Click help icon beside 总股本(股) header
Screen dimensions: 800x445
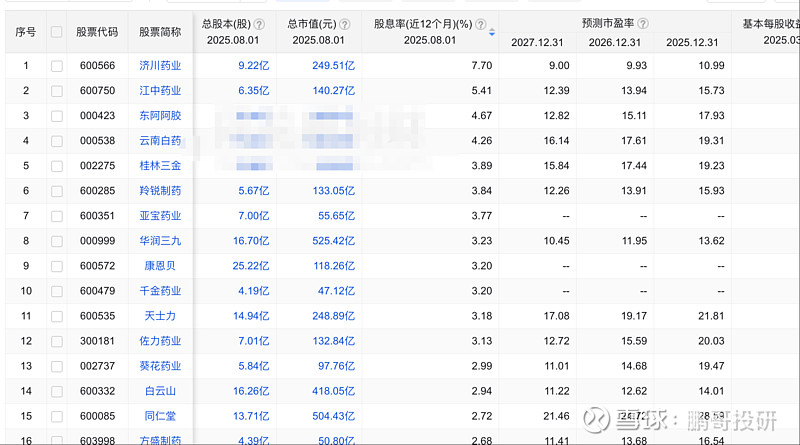pos(259,24)
